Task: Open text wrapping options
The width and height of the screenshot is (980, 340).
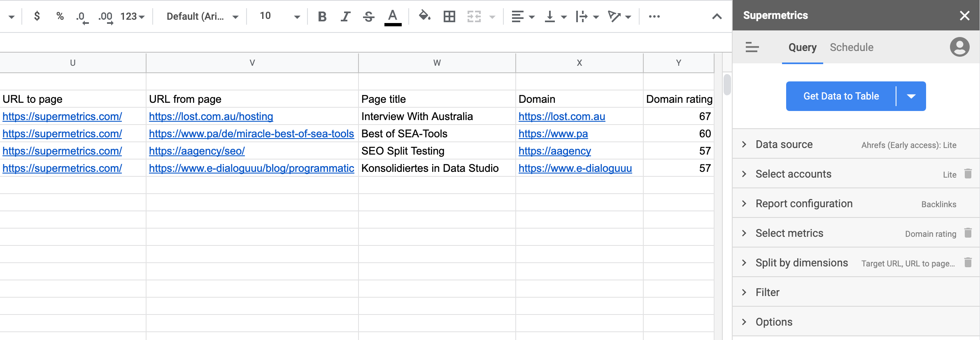Action: 587,16
